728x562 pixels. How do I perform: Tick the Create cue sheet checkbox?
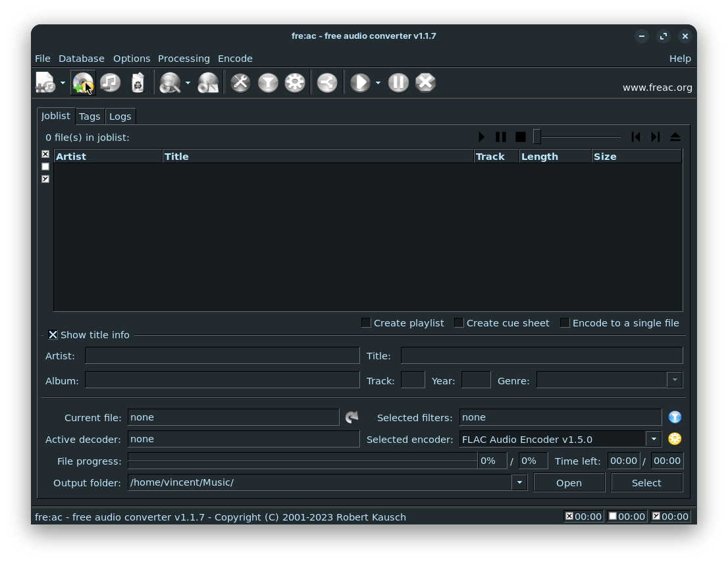(x=459, y=323)
